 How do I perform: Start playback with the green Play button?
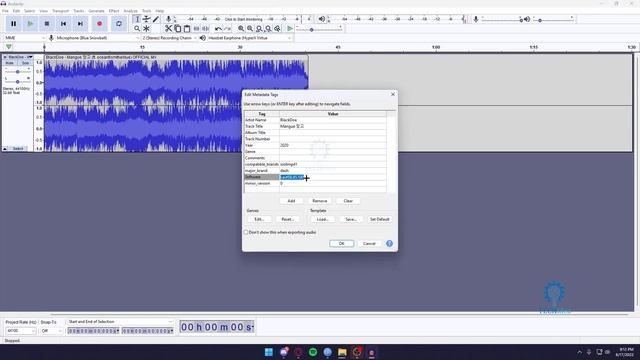click(30, 24)
